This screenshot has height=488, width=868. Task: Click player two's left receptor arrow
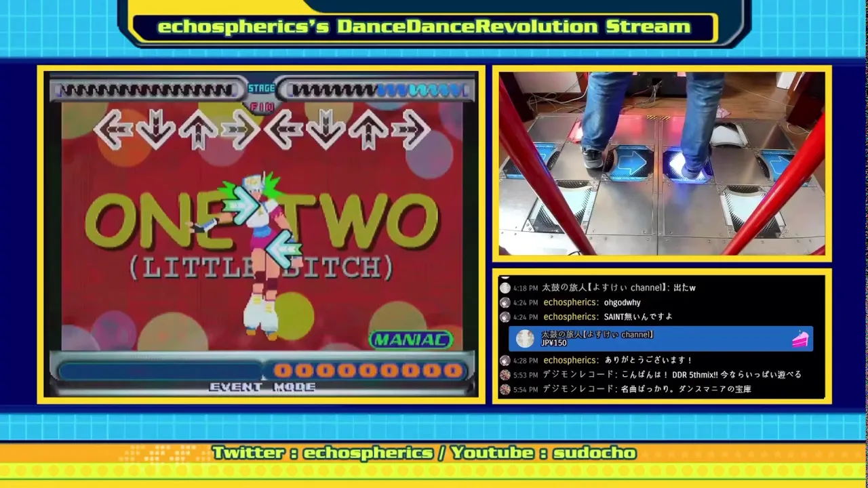pyautogui.click(x=283, y=129)
